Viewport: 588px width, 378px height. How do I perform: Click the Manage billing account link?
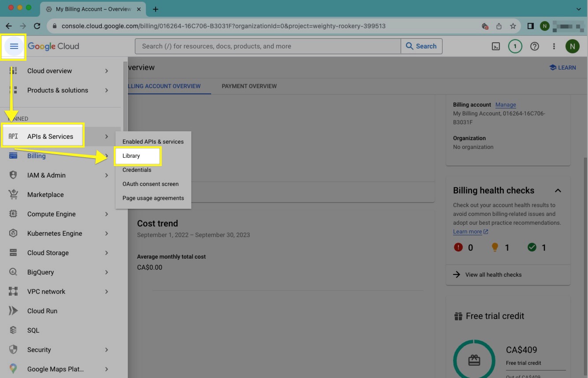[x=506, y=105]
